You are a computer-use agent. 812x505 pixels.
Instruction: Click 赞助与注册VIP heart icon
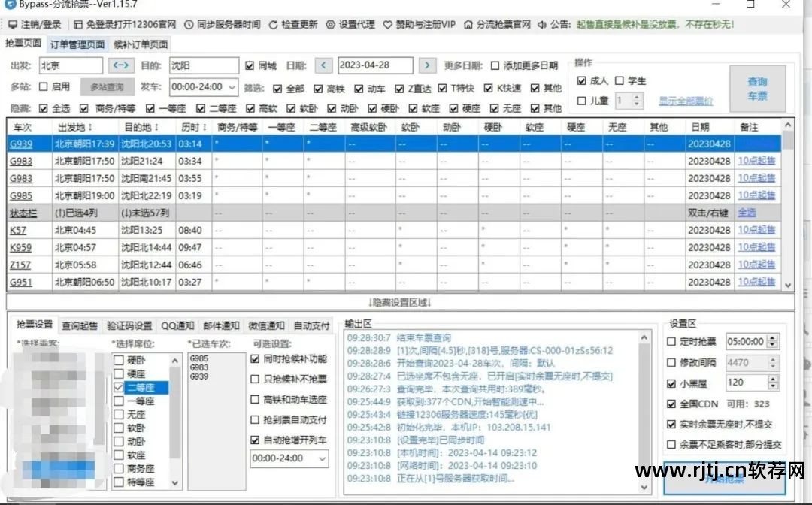[x=387, y=24]
